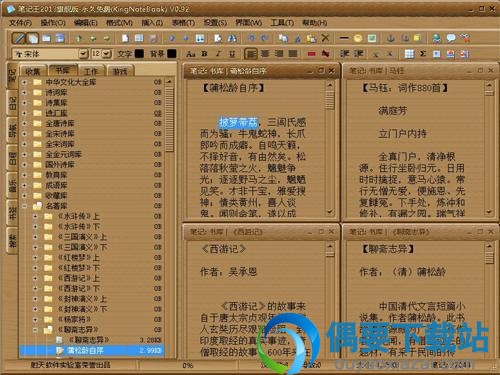500x375 pixels.
Task: Click the anchor icon in the top toolbar
Action: pyautogui.click(x=391, y=38)
